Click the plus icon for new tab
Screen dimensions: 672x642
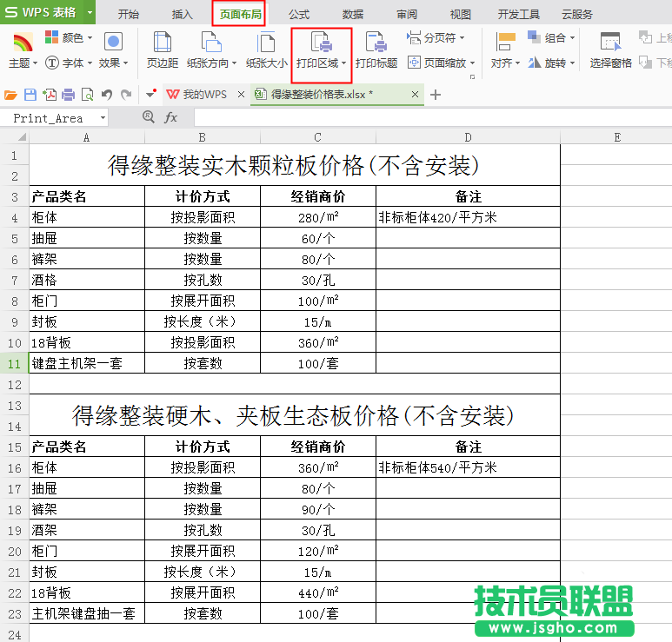pos(436,95)
